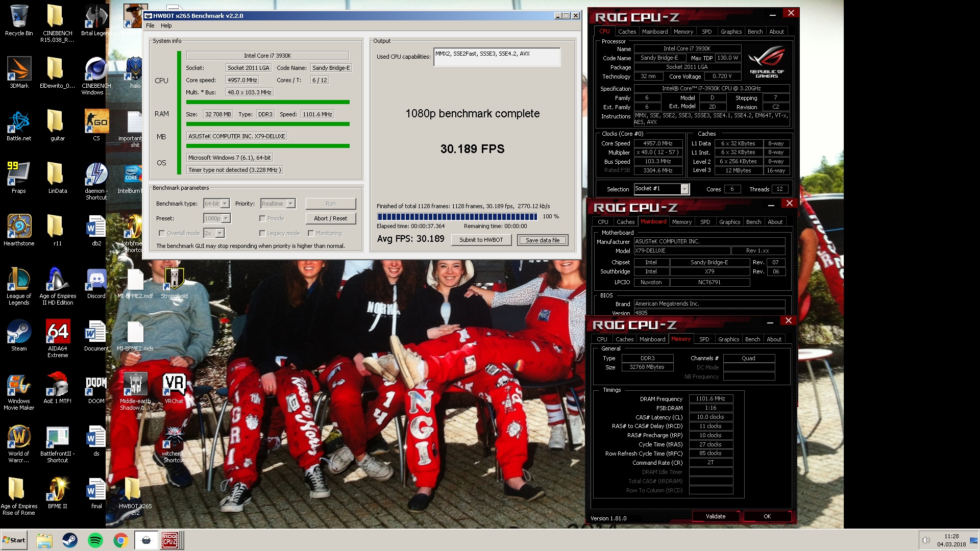Image resolution: width=980 pixels, height=551 pixels.
Task: Open the Benchmark type 64-bit dropdown
Action: coord(216,204)
